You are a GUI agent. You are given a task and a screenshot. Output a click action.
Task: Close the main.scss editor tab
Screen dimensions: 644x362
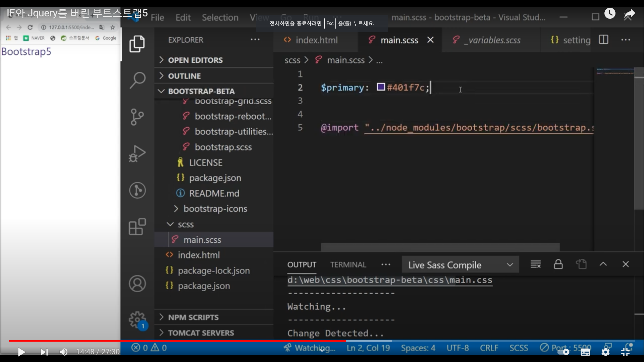pyautogui.click(x=430, y=40)
